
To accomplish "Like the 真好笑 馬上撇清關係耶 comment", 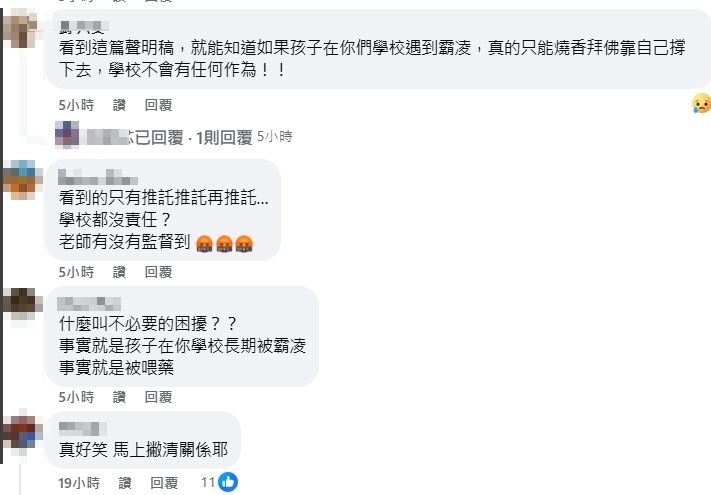I will tap(125, 483).
